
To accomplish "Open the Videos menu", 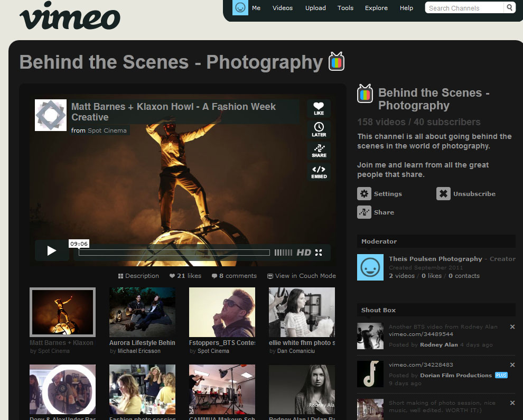I will coord(283,8).
